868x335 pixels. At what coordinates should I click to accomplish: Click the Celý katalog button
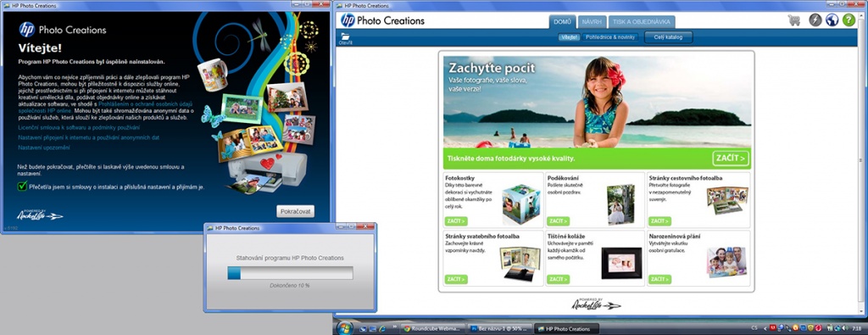coord(668,37)
